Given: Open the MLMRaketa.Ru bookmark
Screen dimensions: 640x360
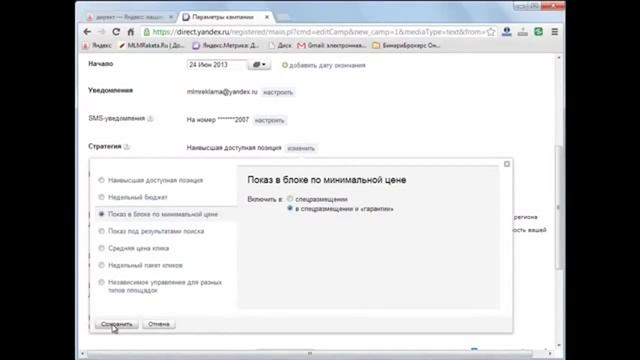Looking at the screenshot, I should [x=151, y=45].
